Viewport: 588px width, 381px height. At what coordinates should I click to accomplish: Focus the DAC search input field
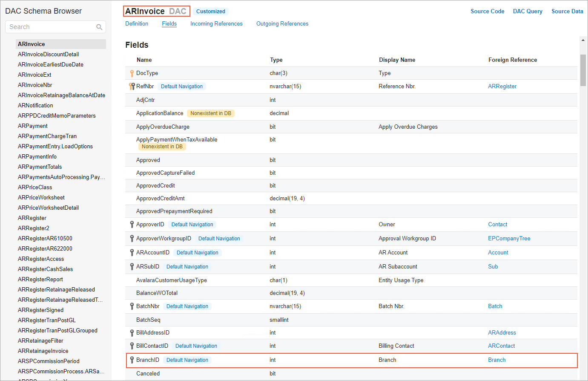tap(51, 27)
